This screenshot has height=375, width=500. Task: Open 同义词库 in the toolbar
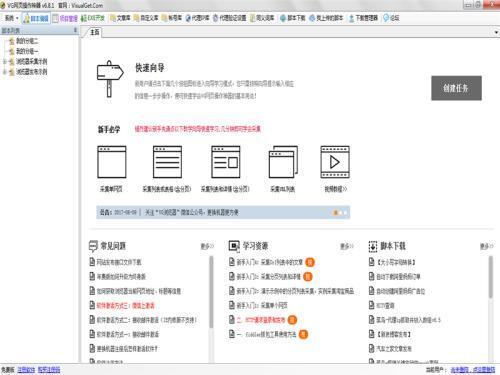(x=262, y=18)
